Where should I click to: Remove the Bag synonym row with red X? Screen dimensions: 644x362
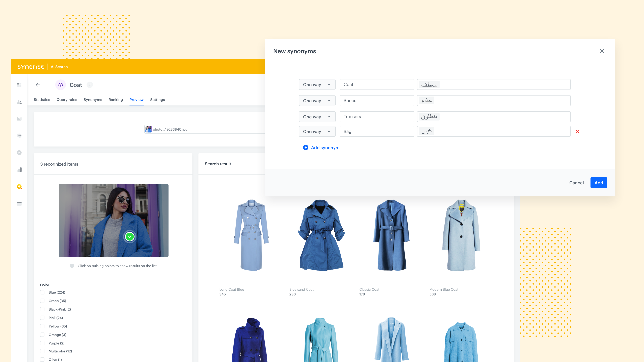(x=577, y=131)
